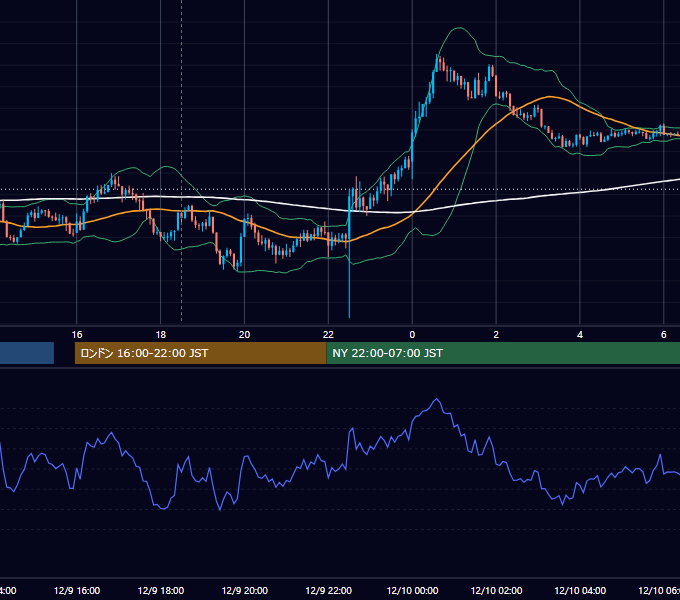Click the 12/9 18:00 date label
Image resolution: width=680 pixels, height=600 pixels.
pos(160,590)
